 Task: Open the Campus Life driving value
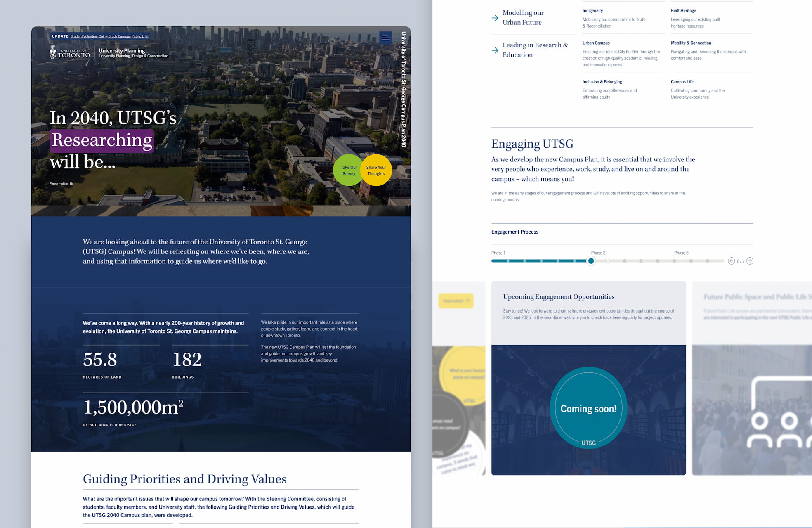682,82
